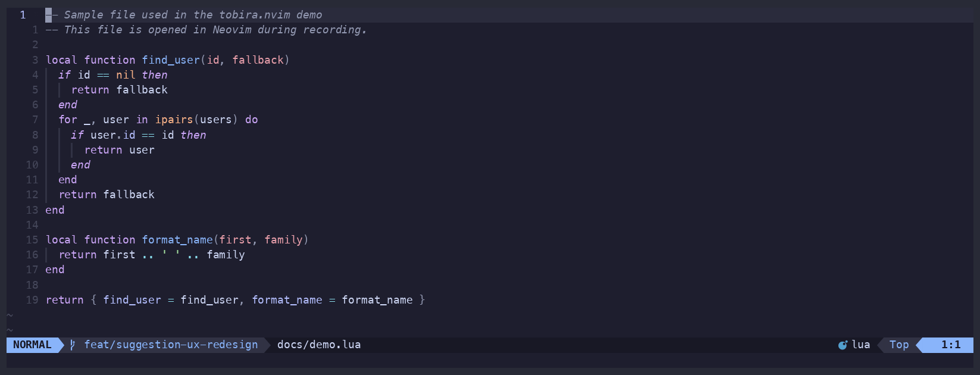Click the ipairs call on line 7

tap(174, 120)
